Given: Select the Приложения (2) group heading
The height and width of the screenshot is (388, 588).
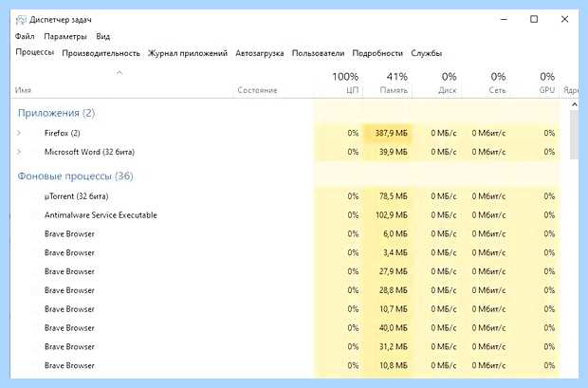Looking at the screenshot, I should click(56, 113).
